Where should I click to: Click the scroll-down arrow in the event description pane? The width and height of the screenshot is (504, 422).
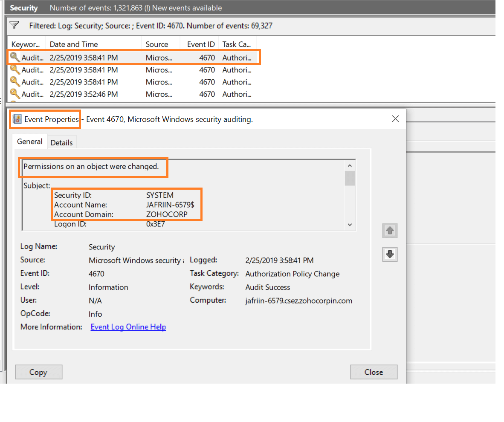point(350,224)
